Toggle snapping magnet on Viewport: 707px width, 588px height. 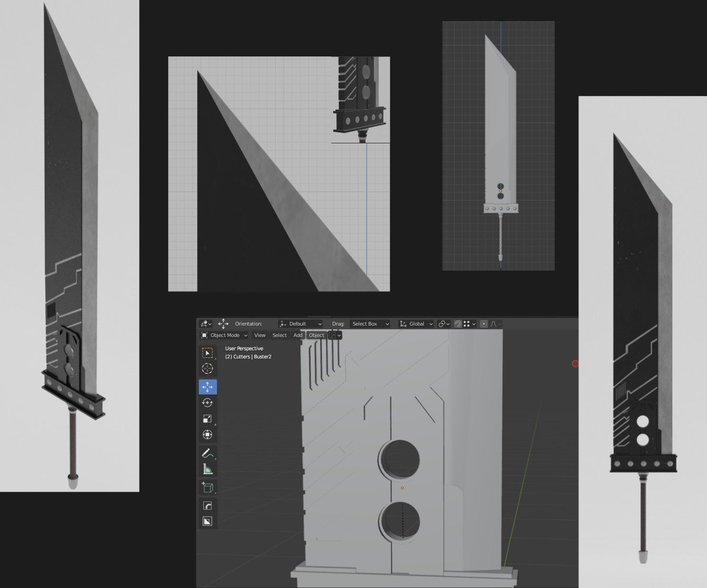coord(458,324)
